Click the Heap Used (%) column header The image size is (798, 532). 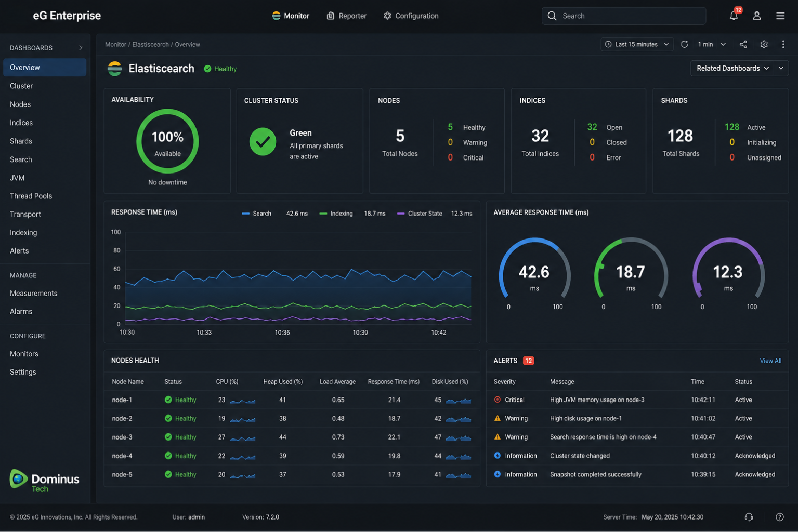coord(283,381)
